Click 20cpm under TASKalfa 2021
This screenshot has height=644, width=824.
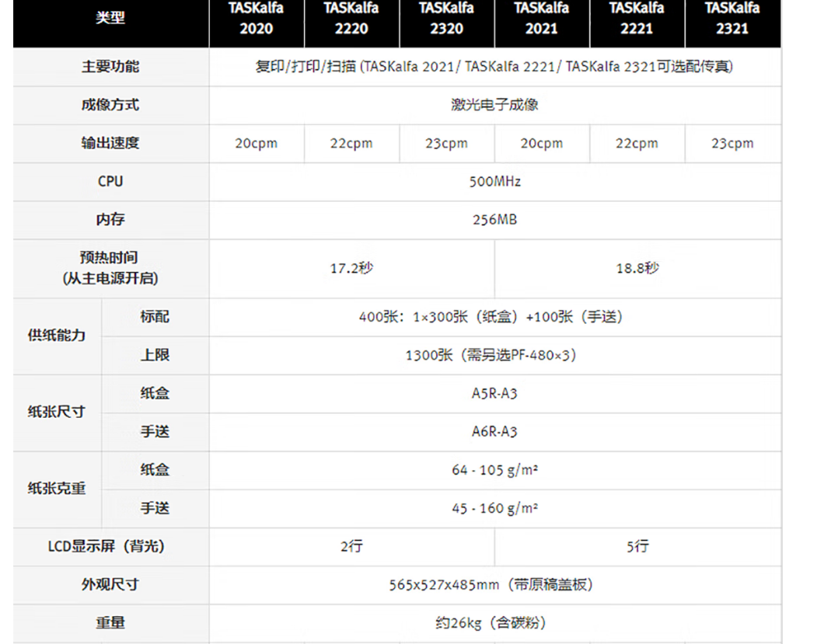(x=542, y=144)
